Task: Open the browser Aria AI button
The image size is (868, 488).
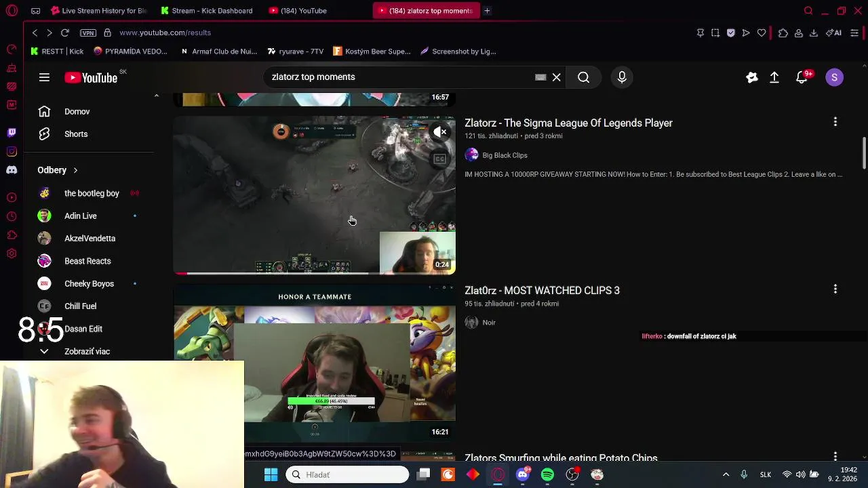Action: 834,33
